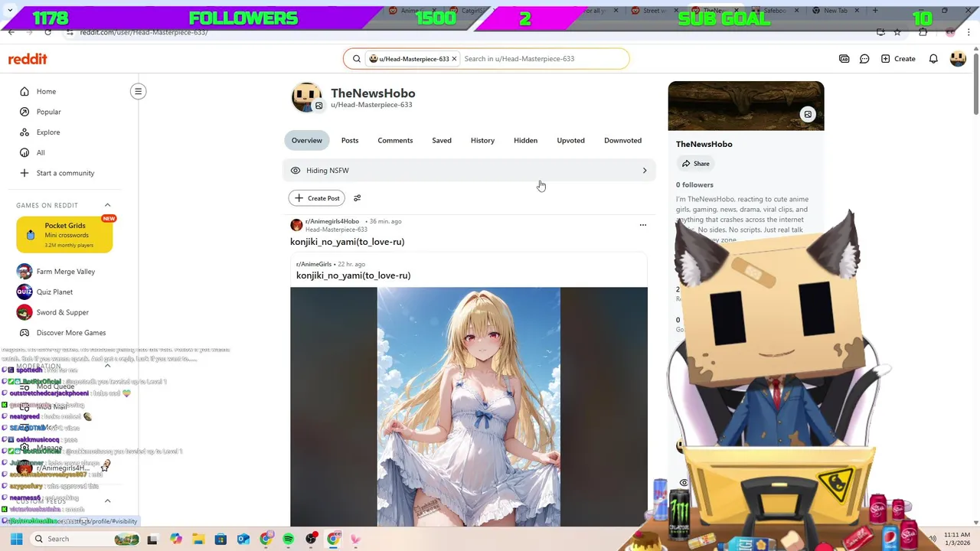Image resolution: width=980 pixels, height=551 pixels.
Task: Open the konjiki_no_yami post title
Action: (x=347, y=242)
